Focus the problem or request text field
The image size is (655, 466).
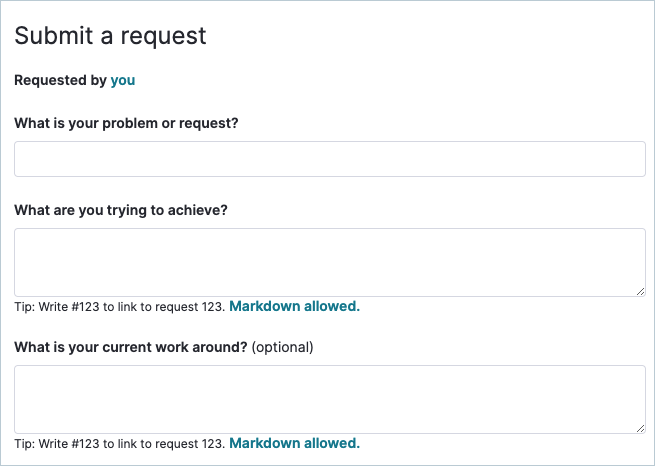(x=329, y=159)
